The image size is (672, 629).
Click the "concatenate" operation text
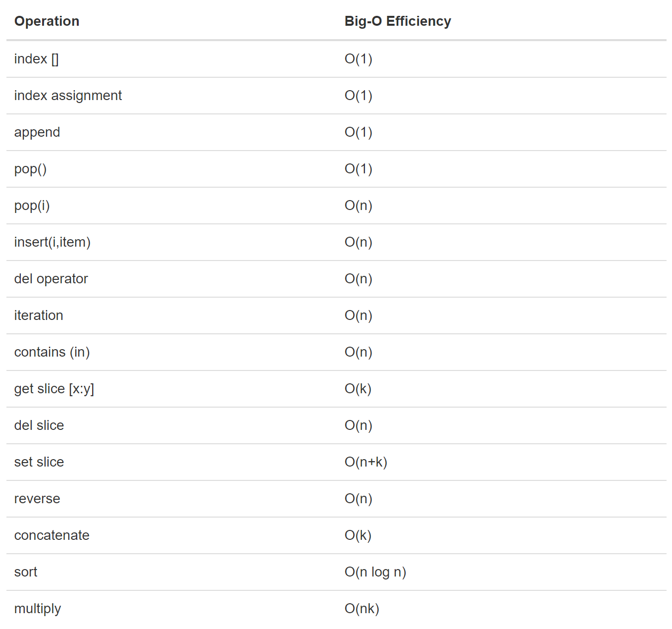click(x=52, y=535)
